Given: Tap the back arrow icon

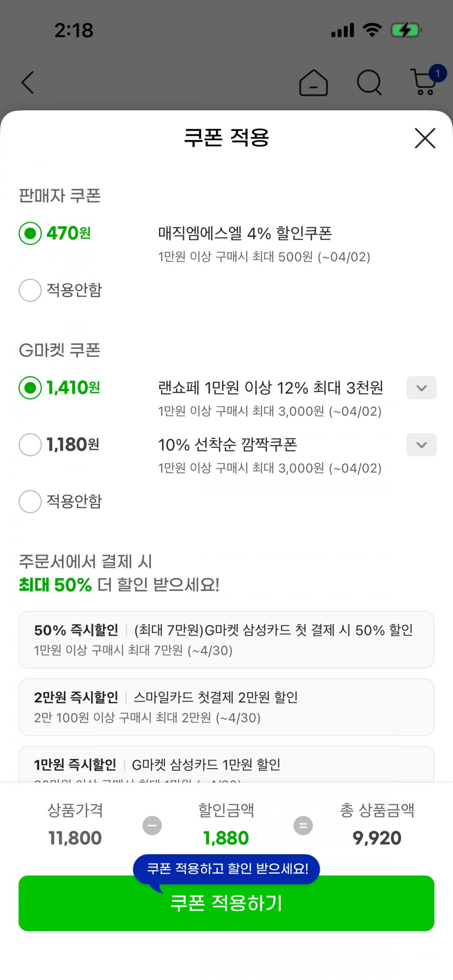Looking at the screenshot, I should pyautogui.click(x=28, y=82).
